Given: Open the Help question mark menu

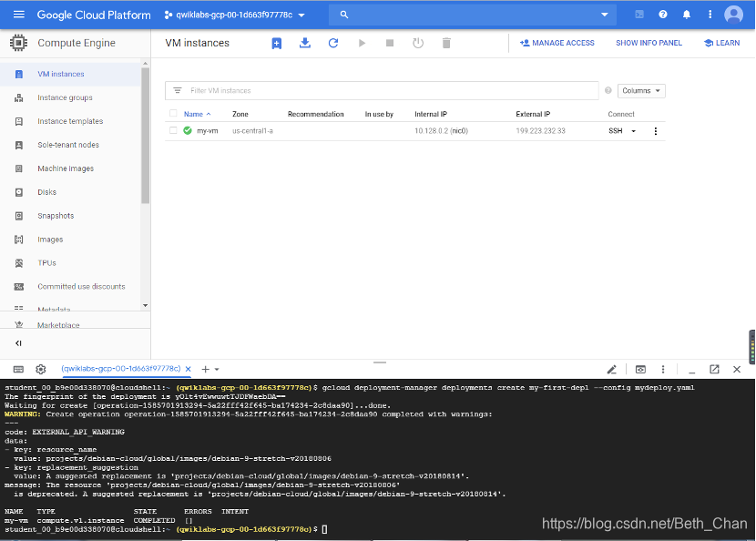Looking at the screenshot, I should (x=663, y=15).
